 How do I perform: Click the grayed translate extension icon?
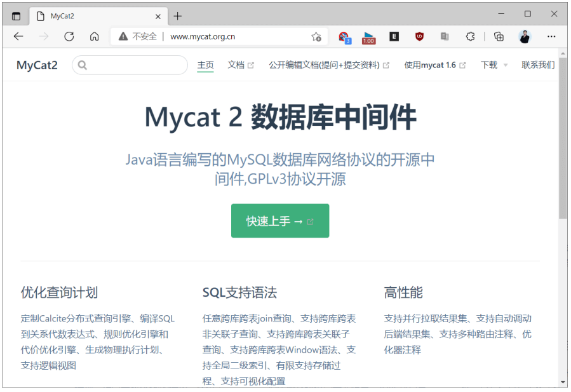[445, 36]
